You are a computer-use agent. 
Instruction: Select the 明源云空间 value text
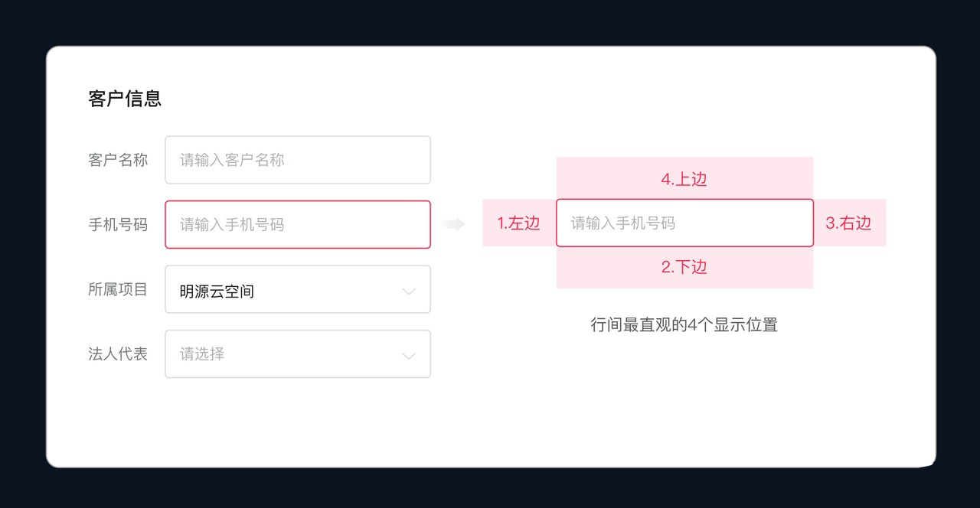pos(217,291)
